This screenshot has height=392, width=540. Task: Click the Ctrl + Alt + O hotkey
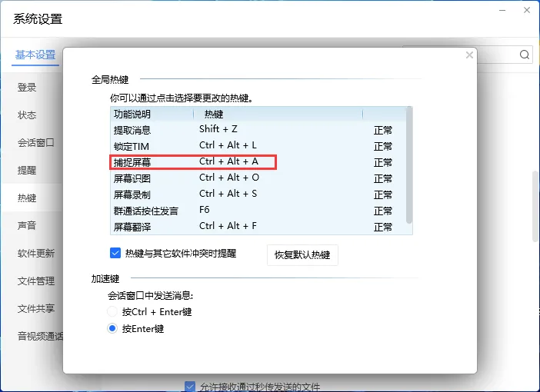click(229, 178)
